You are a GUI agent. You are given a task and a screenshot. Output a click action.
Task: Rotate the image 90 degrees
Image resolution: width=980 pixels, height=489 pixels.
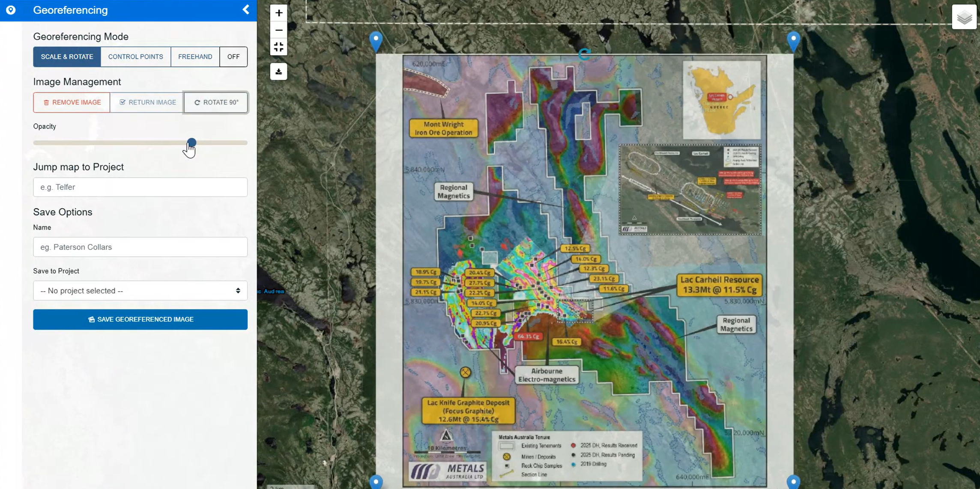(x=216, y=102)
